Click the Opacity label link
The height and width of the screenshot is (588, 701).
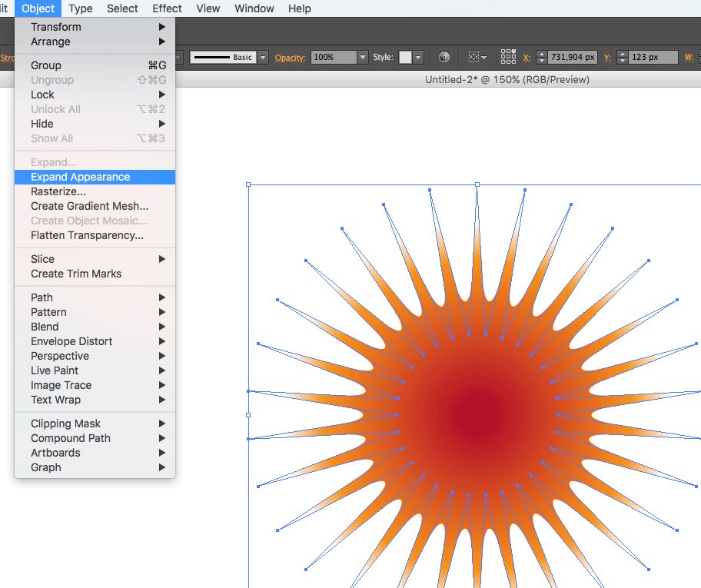pyautogui.click(x=290, y=58)
